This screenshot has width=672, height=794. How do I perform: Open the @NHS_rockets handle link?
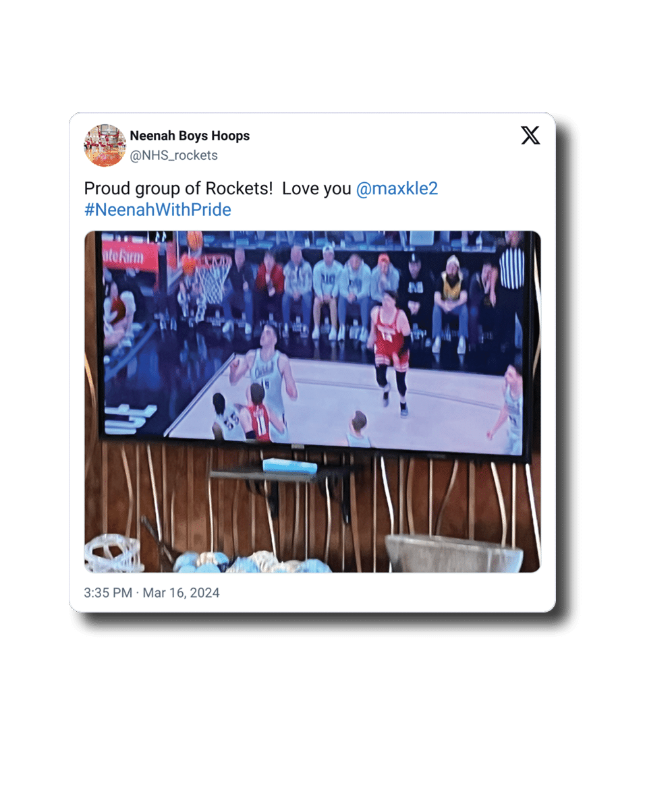pyautogui.click(x=173, y=155)
